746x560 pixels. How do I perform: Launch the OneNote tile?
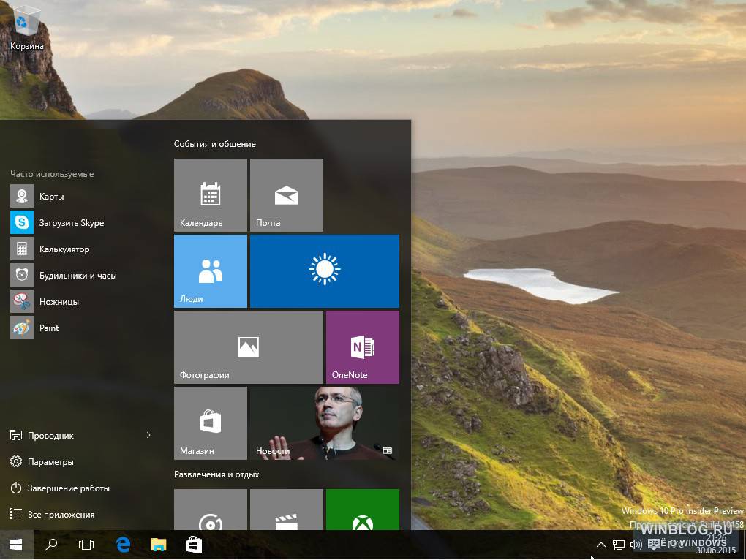point(363,347)
